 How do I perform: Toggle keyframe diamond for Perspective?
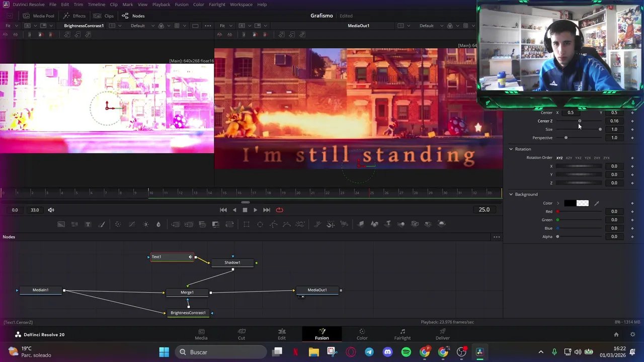pos(632,138)
